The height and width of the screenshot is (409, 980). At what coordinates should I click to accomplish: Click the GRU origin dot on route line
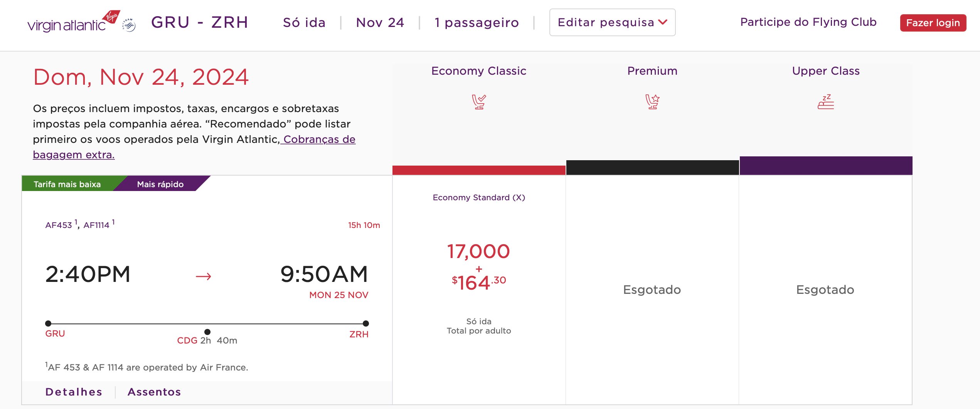[48, 324]
